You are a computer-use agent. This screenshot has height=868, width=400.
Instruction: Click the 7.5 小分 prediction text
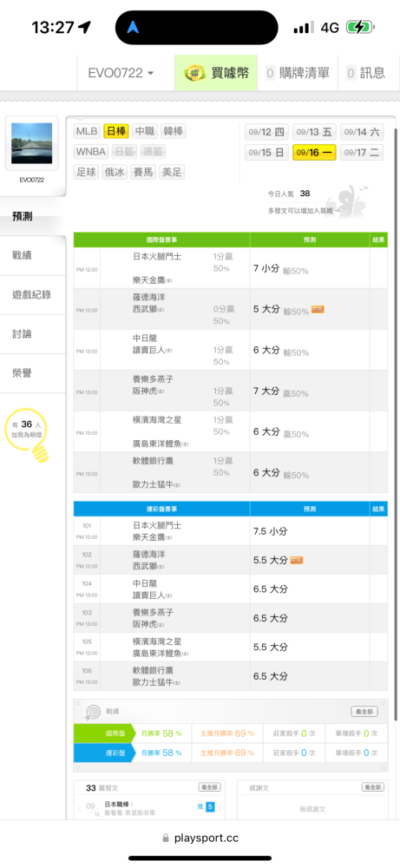click(x=270, y=531)
